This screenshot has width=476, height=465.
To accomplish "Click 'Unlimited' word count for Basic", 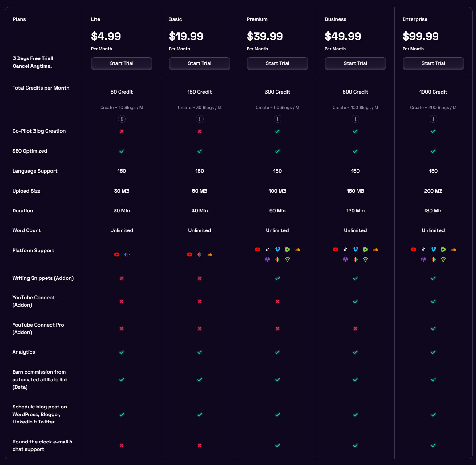I will (x=200, y=230).
